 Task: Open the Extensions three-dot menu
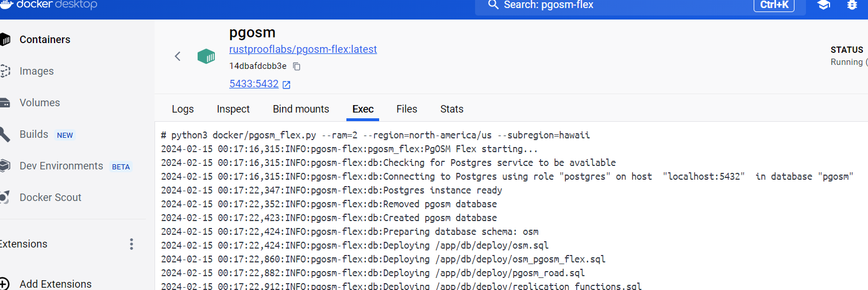point(132,244)
